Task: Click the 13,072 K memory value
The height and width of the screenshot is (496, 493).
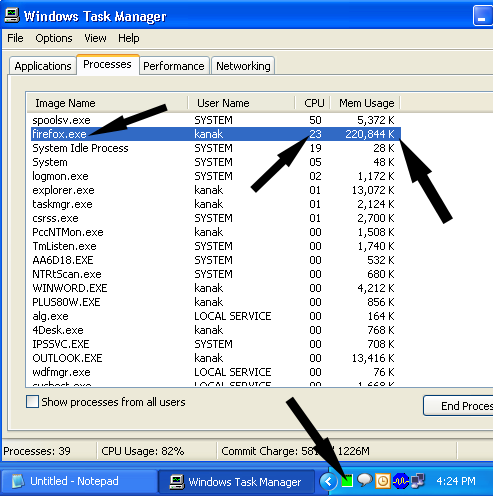Action: (373, 190)
